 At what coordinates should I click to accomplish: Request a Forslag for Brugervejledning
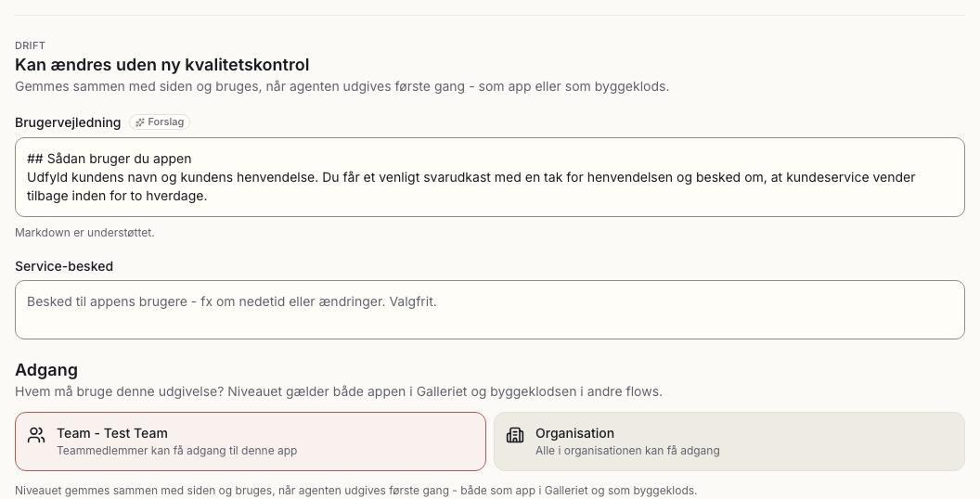pos(160,122)
